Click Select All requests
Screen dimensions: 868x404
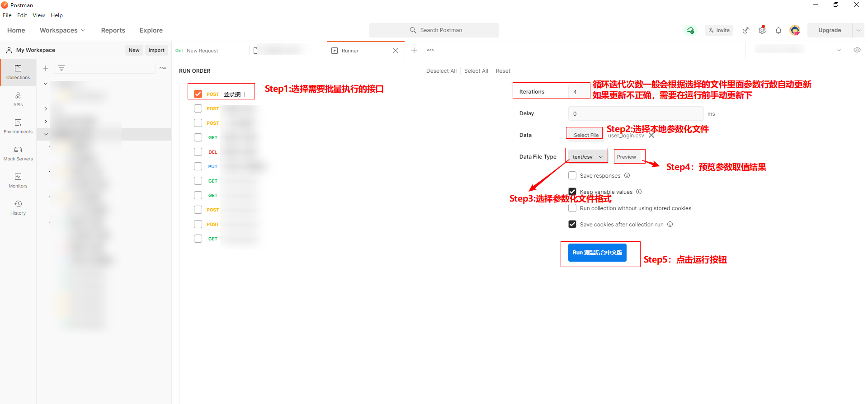pos(476,71)
